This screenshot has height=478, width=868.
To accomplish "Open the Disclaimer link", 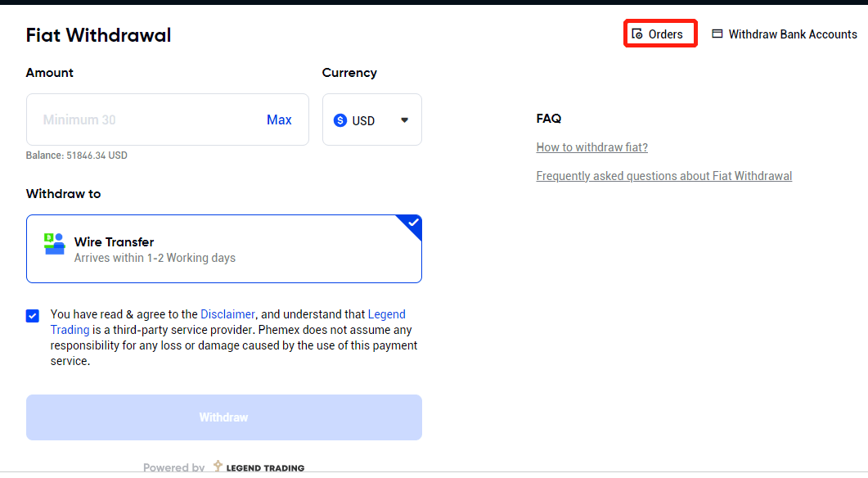I will [227, 314].
